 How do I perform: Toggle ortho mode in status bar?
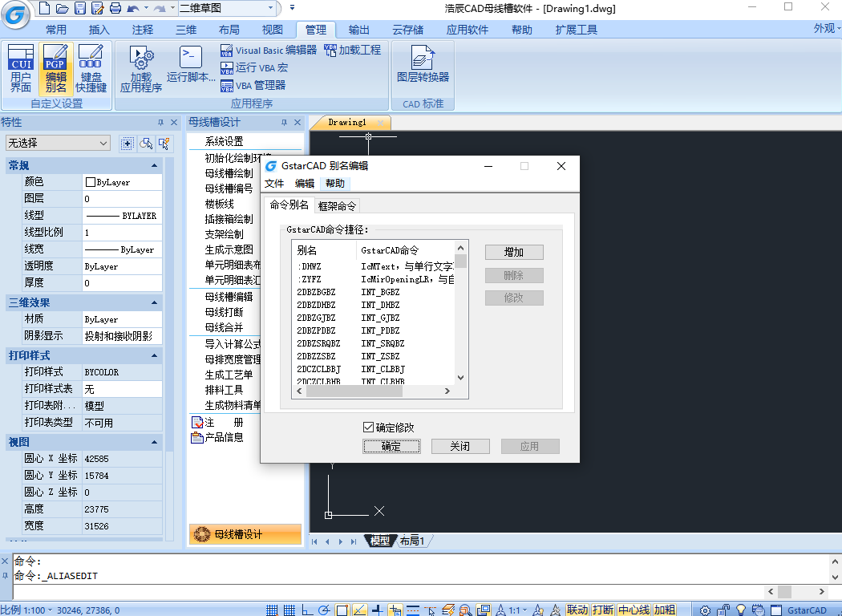tap(306, 610)
